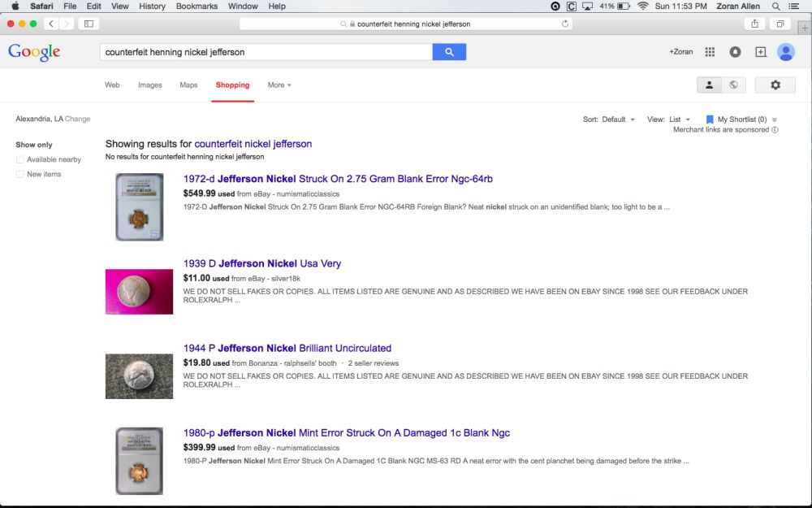The width and height of the screenshot is (812, 508).
Task: Enable New items checkbox
Action: [x=19, y=174]
